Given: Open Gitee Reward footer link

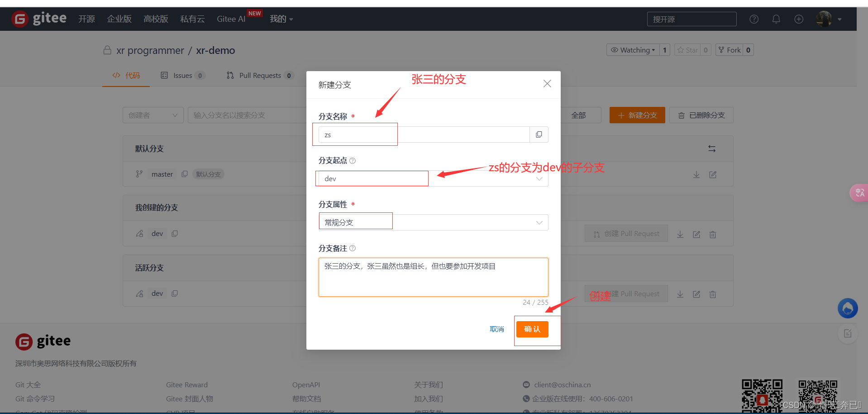Looking at the screenshot, I should [x=187, y=385].
